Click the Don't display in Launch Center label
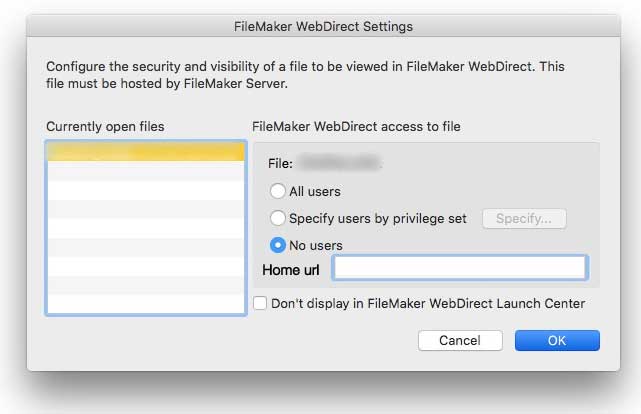The height and width of the screenshot is (414, 641). [428, 303]
